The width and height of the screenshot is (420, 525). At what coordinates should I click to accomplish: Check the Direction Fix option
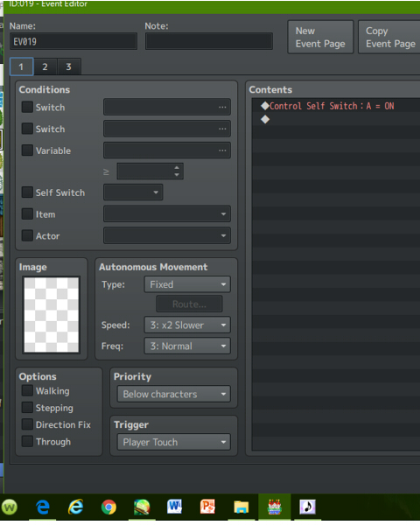27,424
